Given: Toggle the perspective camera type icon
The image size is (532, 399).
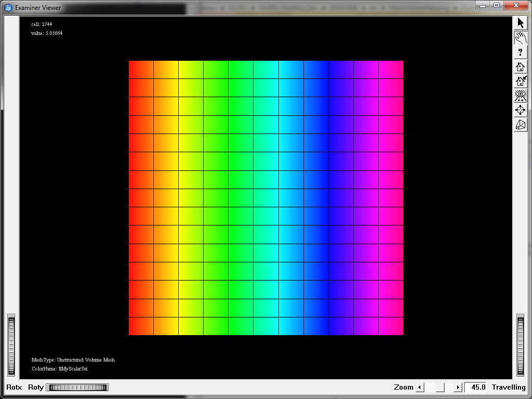Looking at the screenshot, I should (x=521, y=125).
